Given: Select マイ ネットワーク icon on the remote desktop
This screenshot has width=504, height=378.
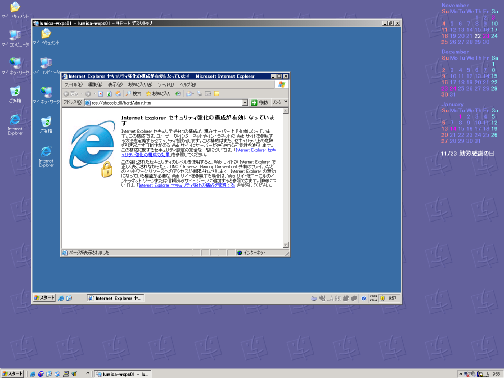Looking at the screenshot, I should pyautogui.click(x=46, y=95).
